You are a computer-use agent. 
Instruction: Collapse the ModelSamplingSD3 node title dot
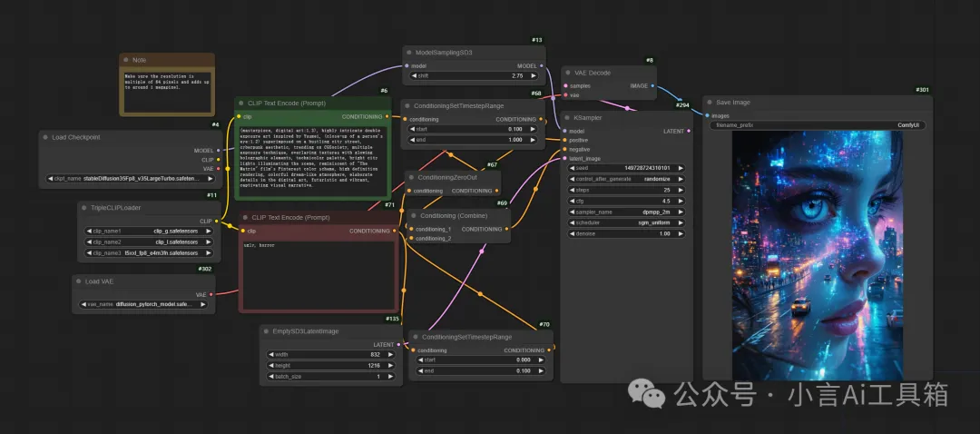[409, 53]
